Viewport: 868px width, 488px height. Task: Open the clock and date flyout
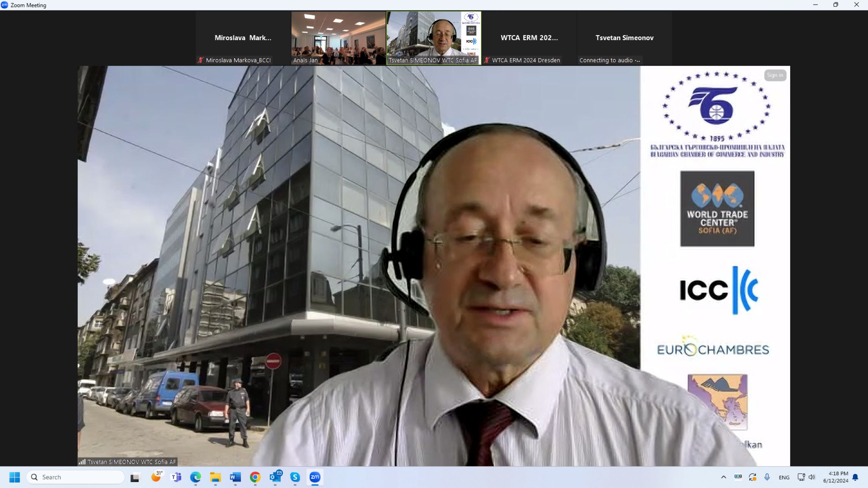[835, 477]
